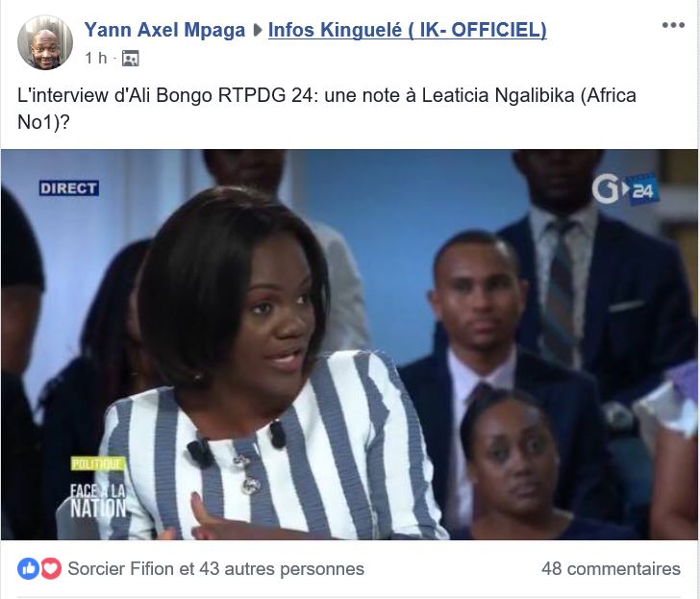Open the three-dot post options menu
Image resolution: width=700 pixels, height=599 pixels.
(673, 25)
